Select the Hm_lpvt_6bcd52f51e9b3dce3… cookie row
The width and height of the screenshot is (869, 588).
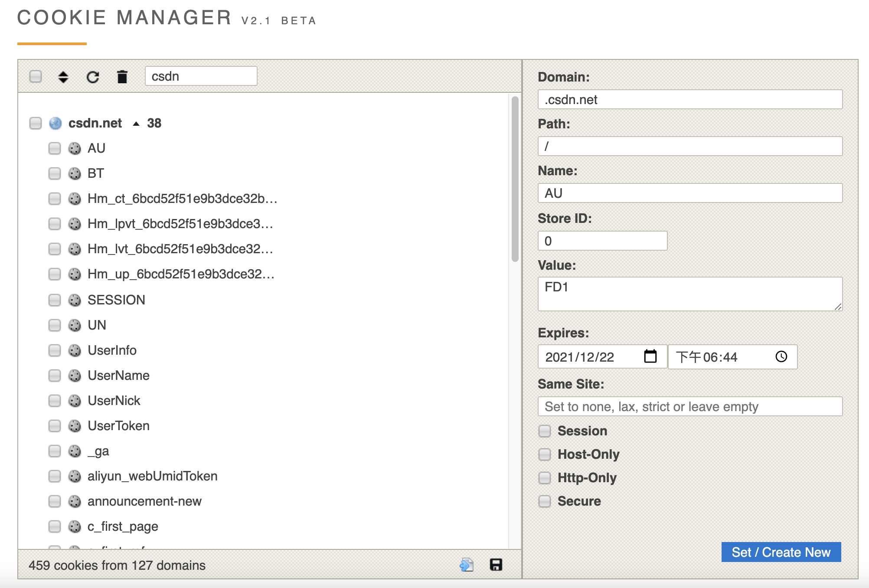tap(180, 224)
